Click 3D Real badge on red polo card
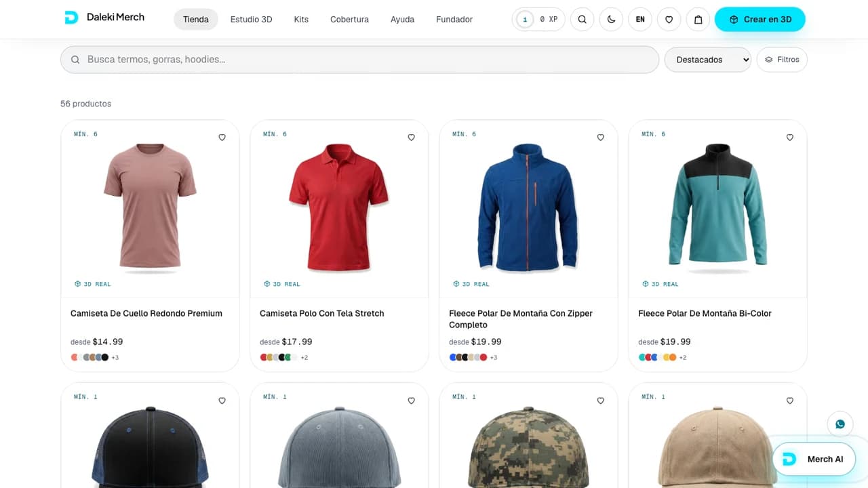The image size is (868, 488). [x=282, y=284]
